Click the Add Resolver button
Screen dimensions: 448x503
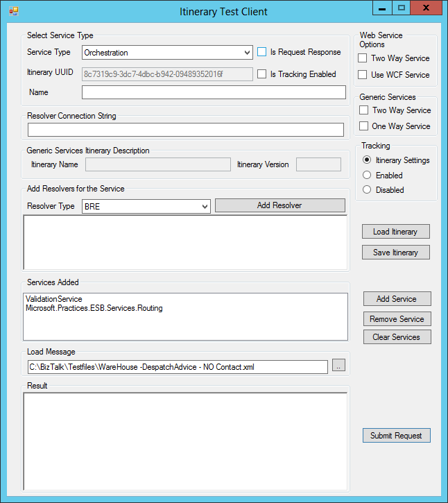280,205
